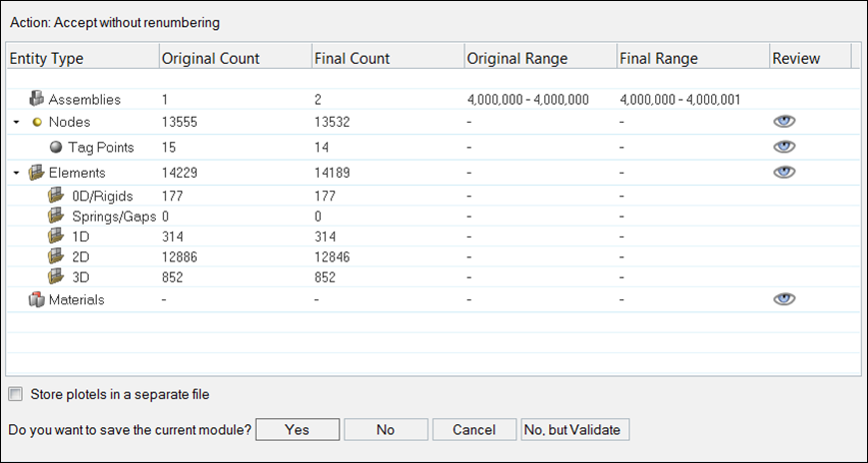Click Assemblies original range 4,000,000 - 4,000,000

[528, 100]
